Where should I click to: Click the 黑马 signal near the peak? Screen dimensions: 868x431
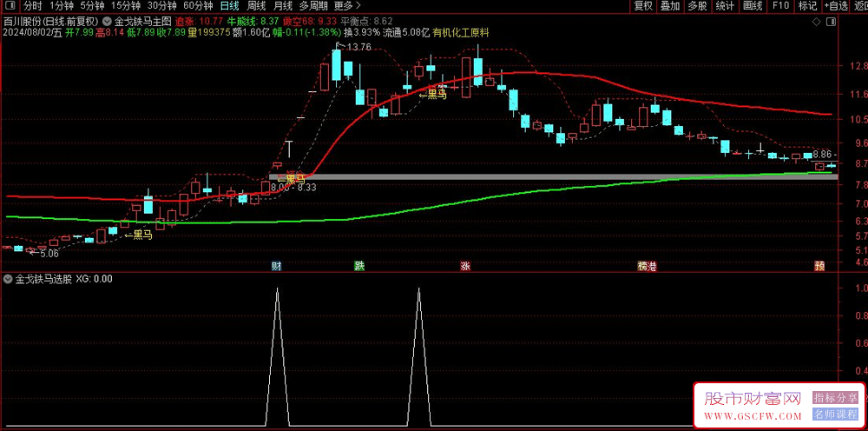point(433,94)
